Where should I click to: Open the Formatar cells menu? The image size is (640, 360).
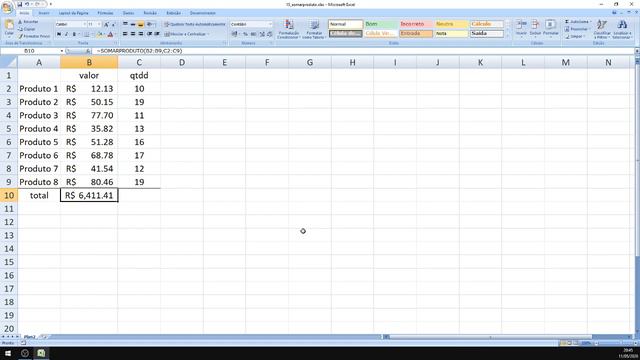coord(550,28)
